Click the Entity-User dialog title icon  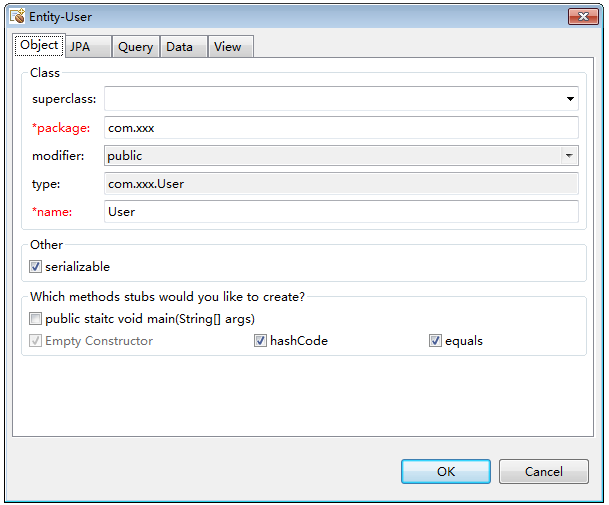17,16
